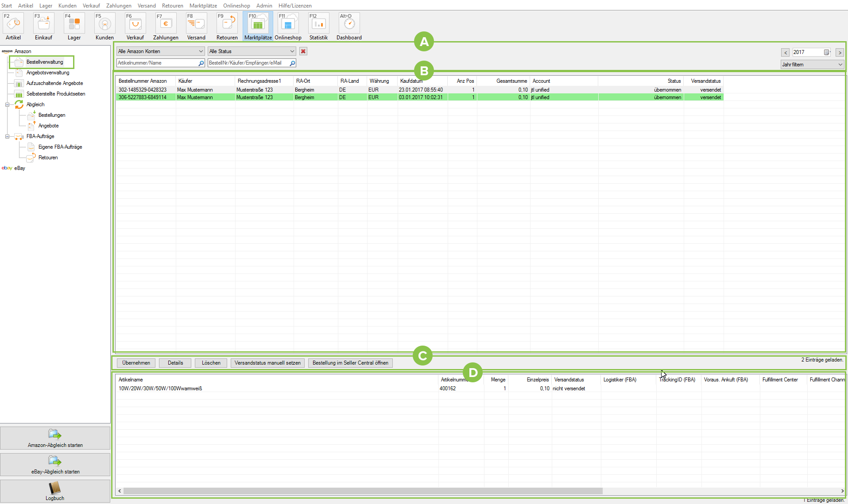Open the Artikel toolbar icon
Image resolution: width=848 pixels, height=504 pixels.
tap(13, 27)
